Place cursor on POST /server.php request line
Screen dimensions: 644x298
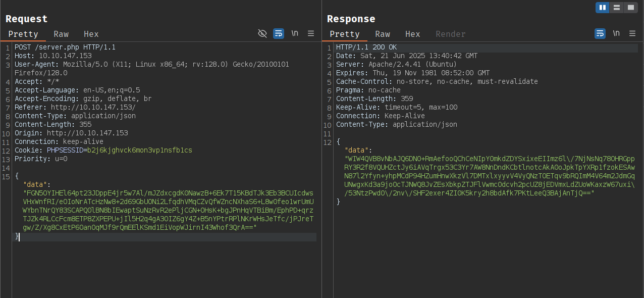(65, 47)
